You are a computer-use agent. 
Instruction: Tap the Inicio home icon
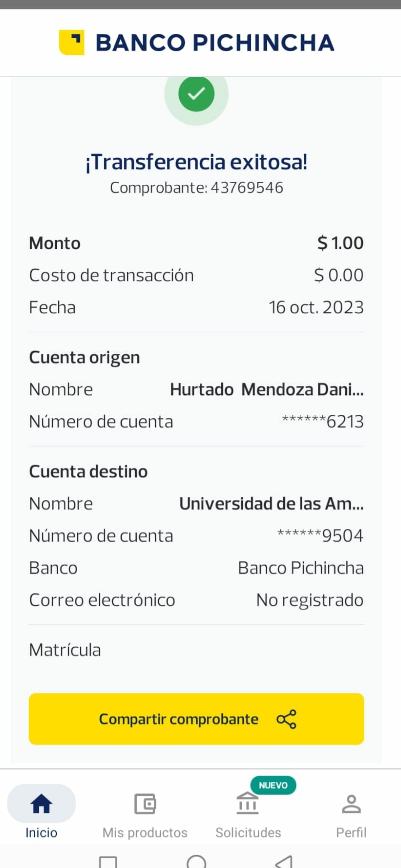click(x=41, y=804)
